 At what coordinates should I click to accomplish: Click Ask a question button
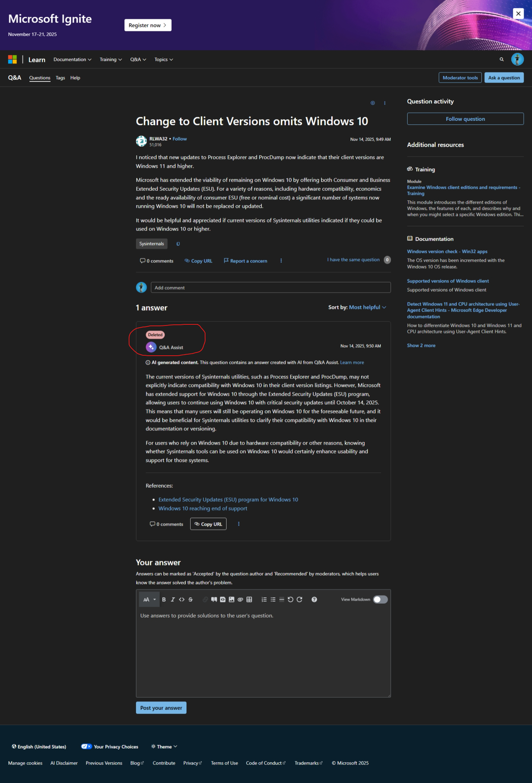point(504,78)
